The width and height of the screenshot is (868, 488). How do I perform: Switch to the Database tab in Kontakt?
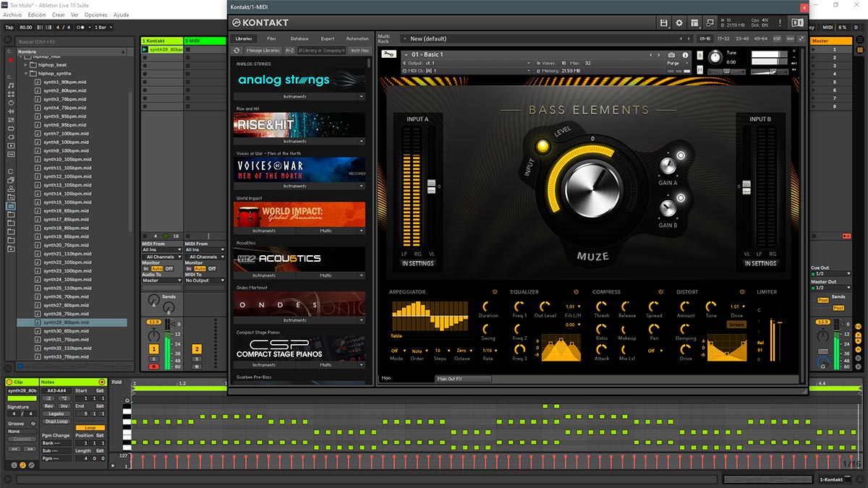click(x=299, y=38)
